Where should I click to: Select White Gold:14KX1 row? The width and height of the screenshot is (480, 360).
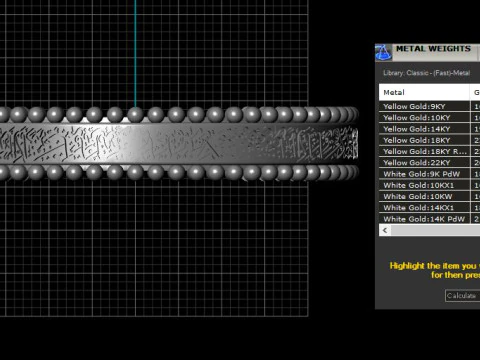click(x=429, y=208)
